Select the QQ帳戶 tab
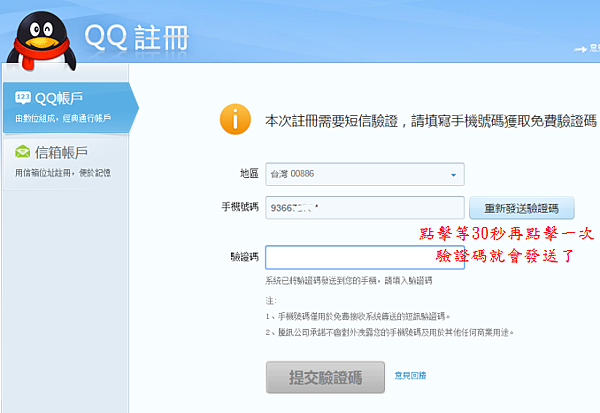600x413 pixels. (70, 107)
